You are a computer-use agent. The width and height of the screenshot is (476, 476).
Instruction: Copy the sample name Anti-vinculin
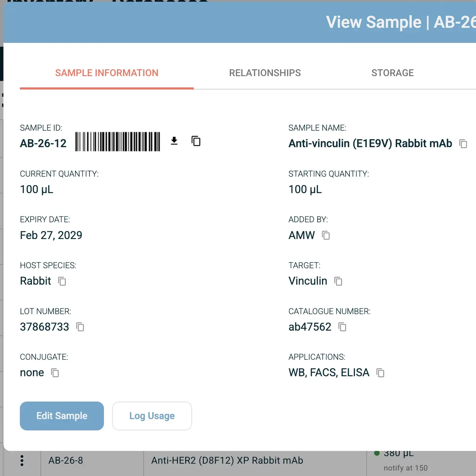click(463, 143)
